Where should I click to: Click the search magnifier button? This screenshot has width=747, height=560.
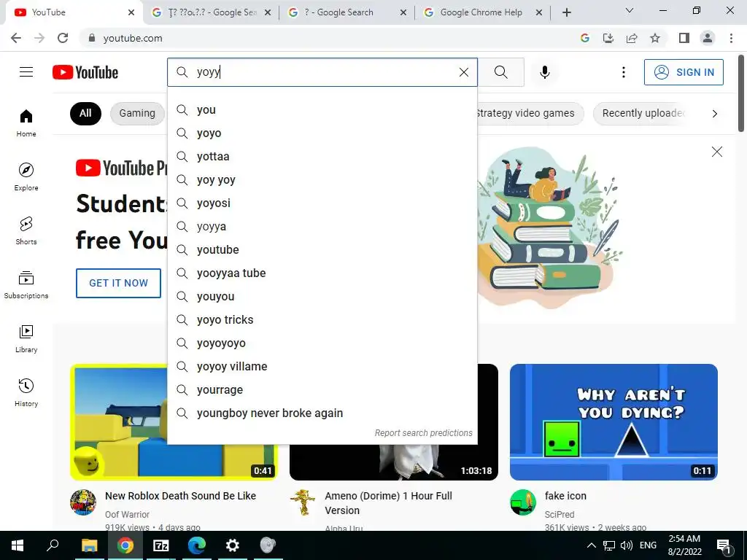pos(500,72)
